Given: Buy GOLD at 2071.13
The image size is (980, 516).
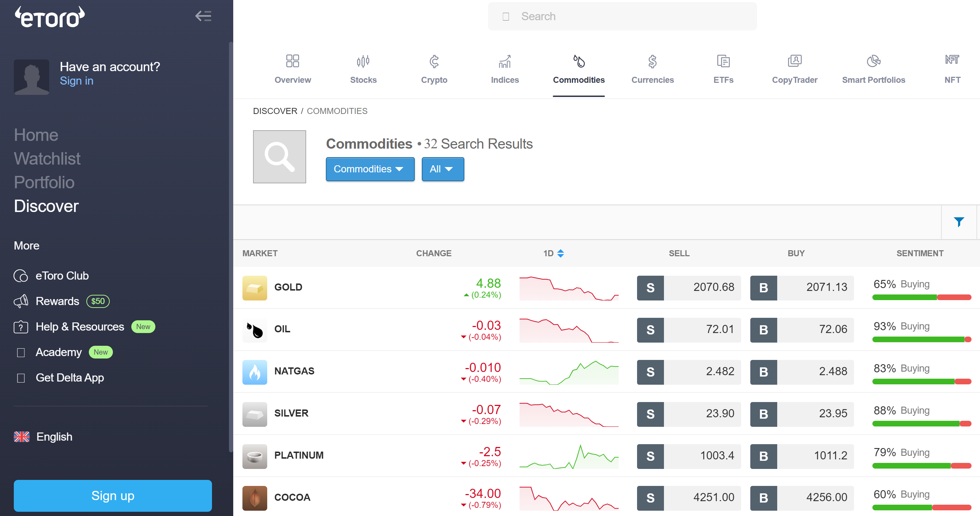Looking at the screenshot, I should (x=802, y=288).
